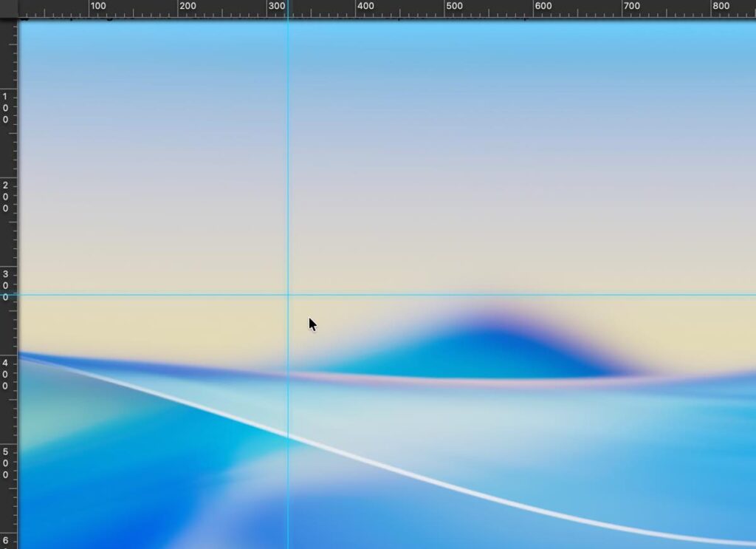Screen dimensions: 756x549
Task: Click the 200 label on horizontal ruler
Action: pyautogui.click(x=188, y=6)
